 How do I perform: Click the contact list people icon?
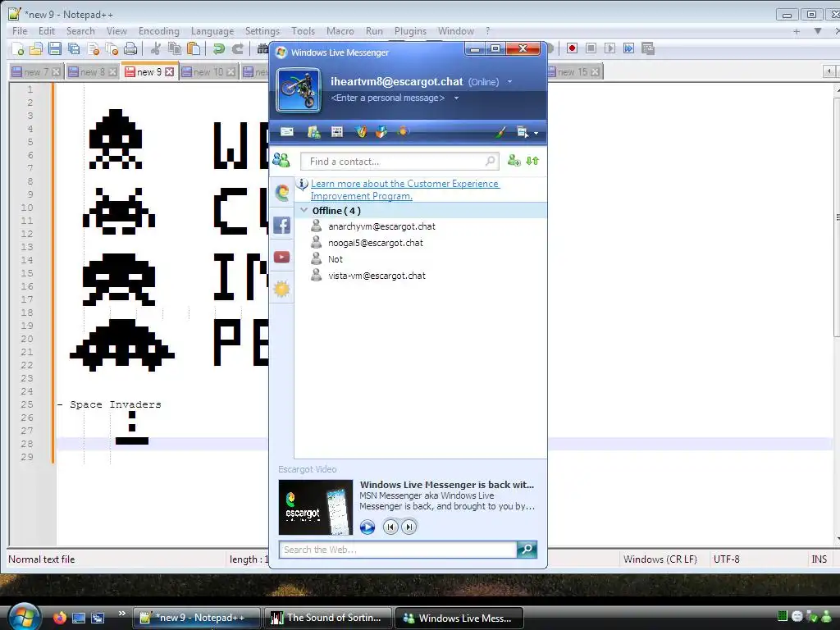pos(281,160)
